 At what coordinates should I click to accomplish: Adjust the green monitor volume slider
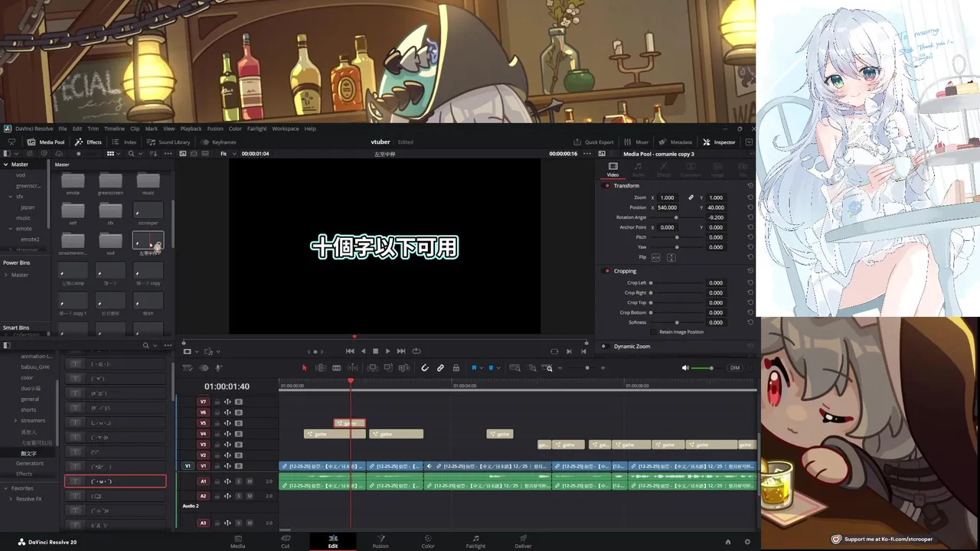pos(702,368)
